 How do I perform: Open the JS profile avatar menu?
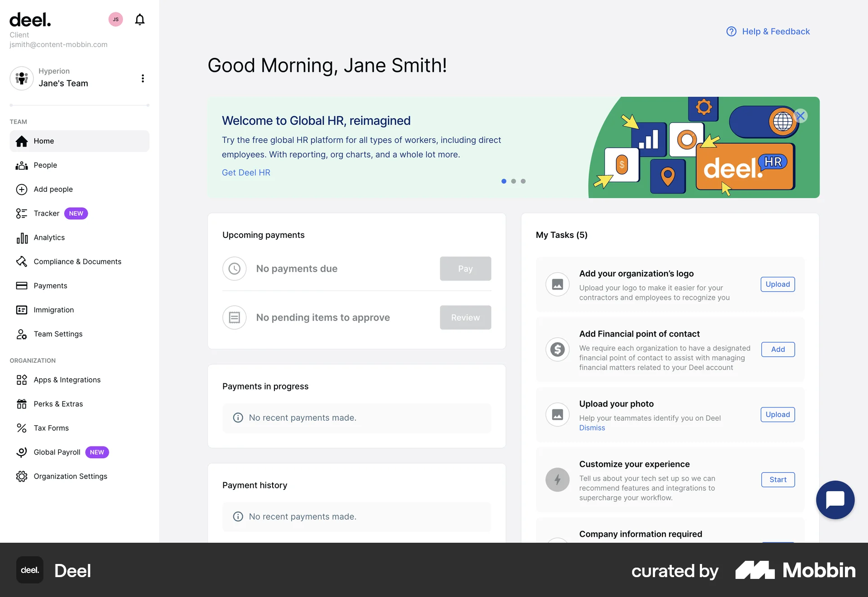pos(115,19)
